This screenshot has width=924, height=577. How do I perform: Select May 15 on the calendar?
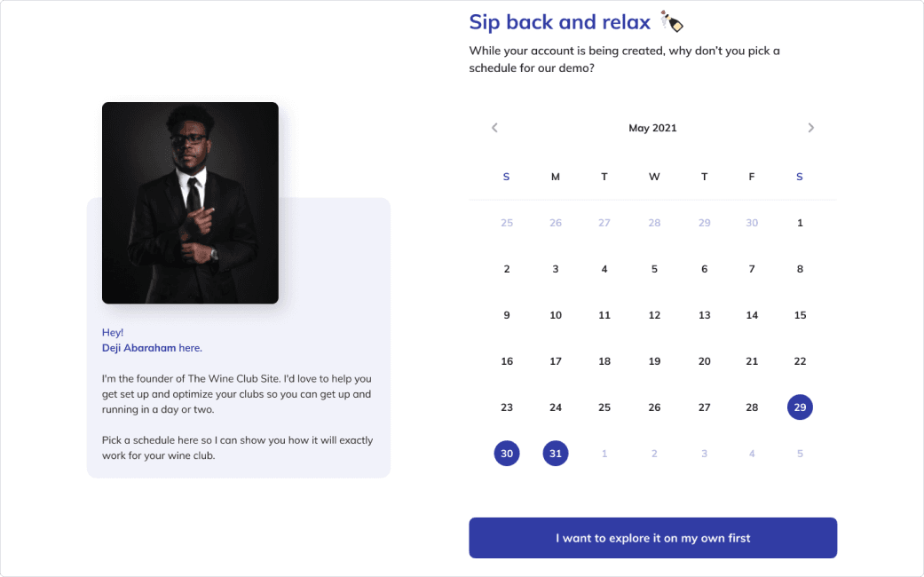(x=800, y=315)
